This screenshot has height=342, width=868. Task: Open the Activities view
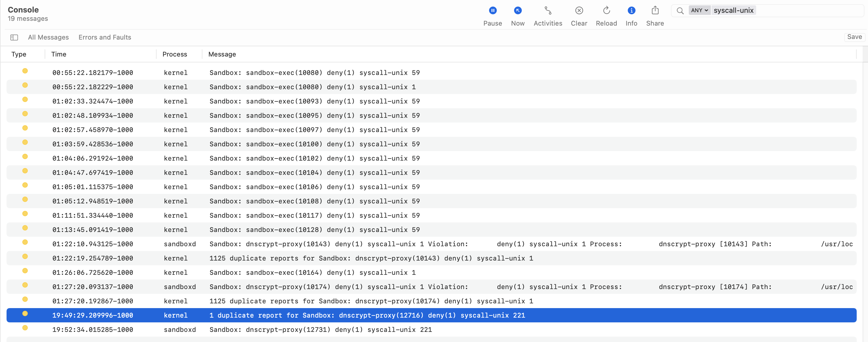[547, 11]
